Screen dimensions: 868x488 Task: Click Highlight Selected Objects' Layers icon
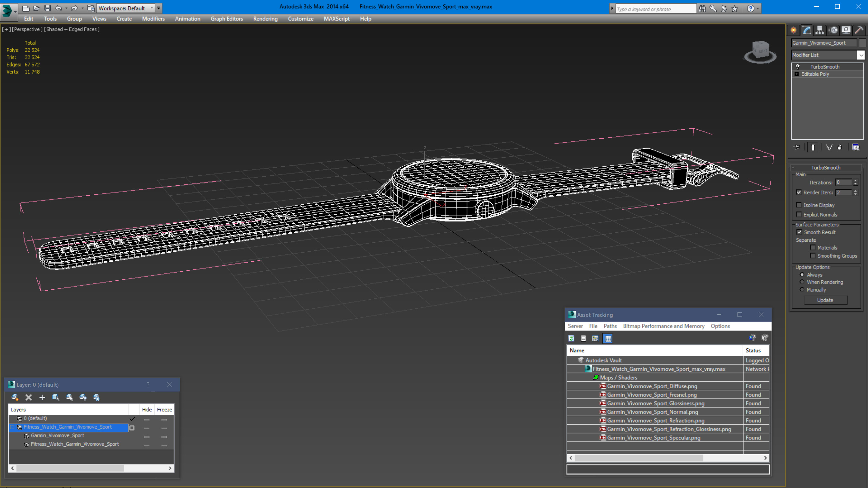click(x=69, y=397)
